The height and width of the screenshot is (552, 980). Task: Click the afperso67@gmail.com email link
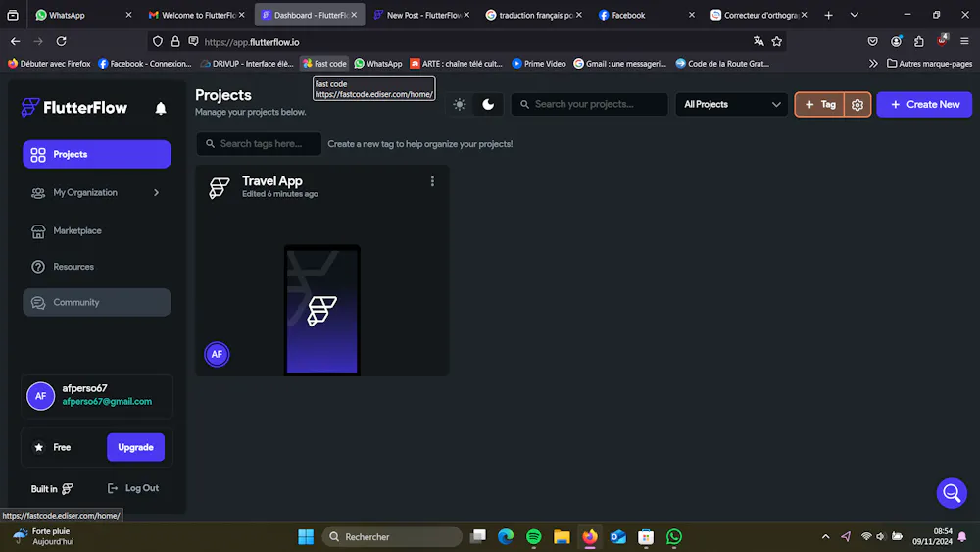pos(107,401)
